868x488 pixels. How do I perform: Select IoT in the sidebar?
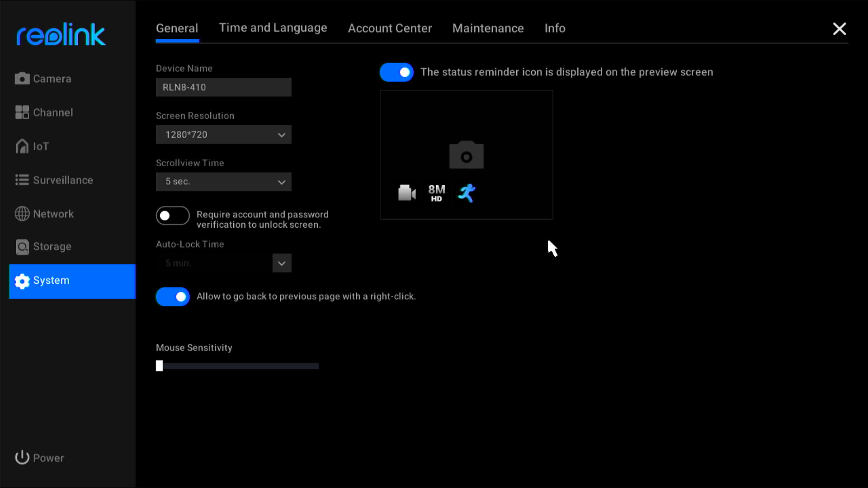click(72, 146)
